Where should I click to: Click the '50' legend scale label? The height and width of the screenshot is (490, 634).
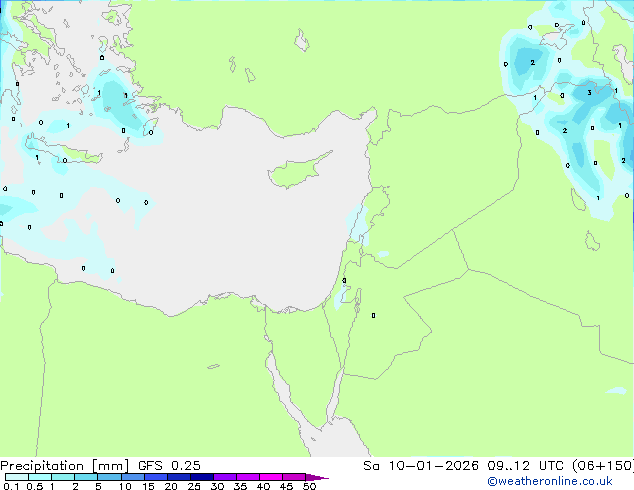309,486
